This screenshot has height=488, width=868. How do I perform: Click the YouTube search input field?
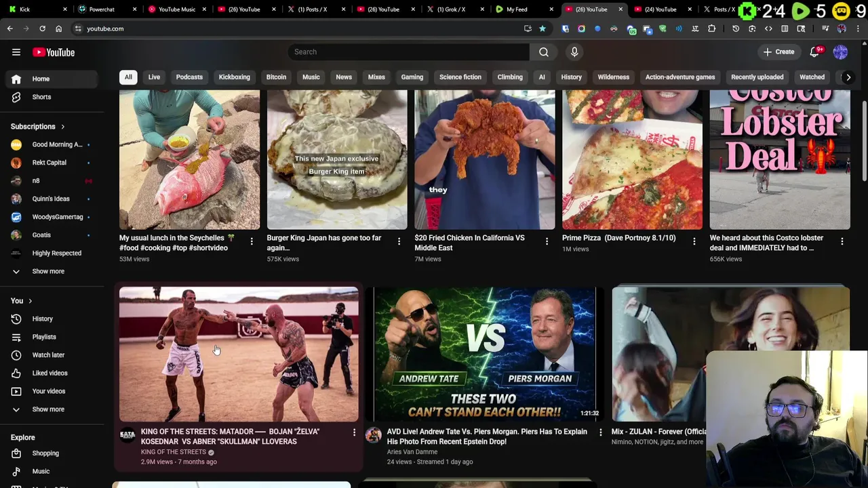click(409, 52)
